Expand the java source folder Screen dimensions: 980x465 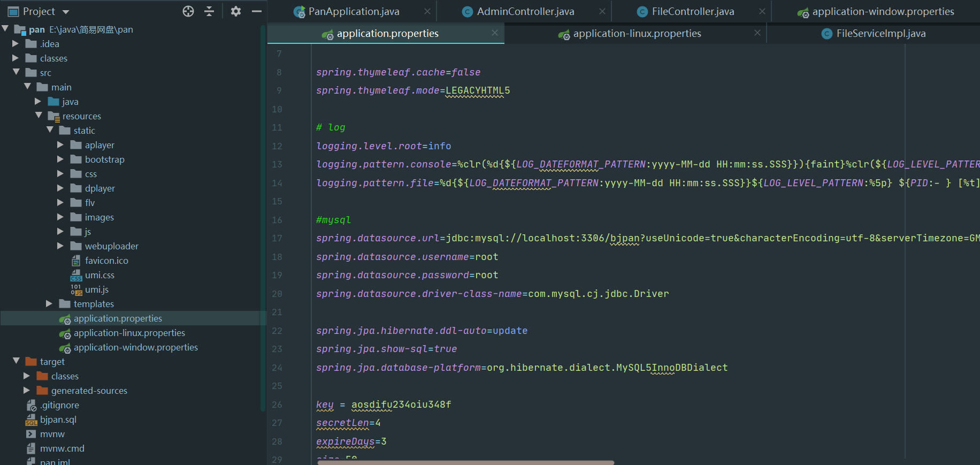[38, 101]
